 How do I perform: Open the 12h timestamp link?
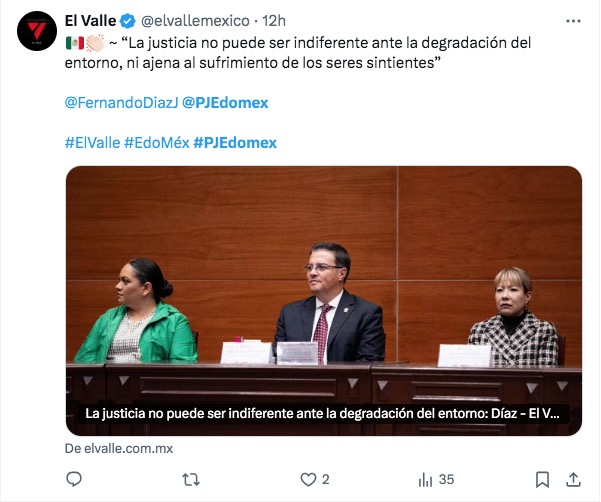(x=274, y=21)
